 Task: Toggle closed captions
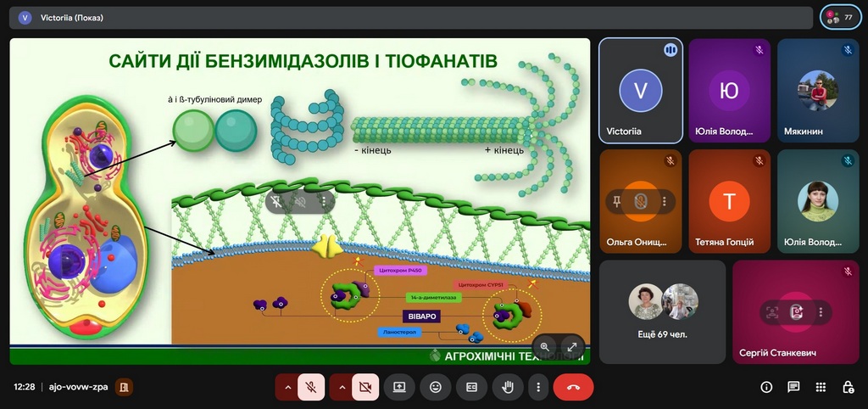click(x=471, y=387)
